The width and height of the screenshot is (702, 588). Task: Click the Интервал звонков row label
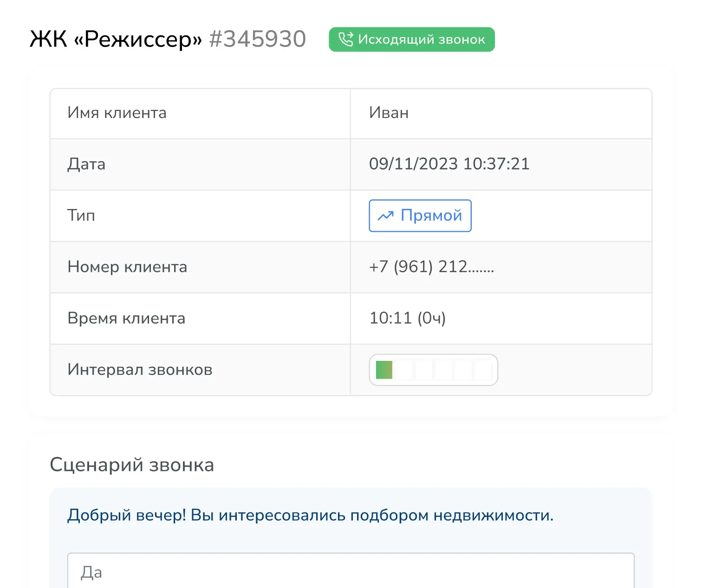(140, 370)
